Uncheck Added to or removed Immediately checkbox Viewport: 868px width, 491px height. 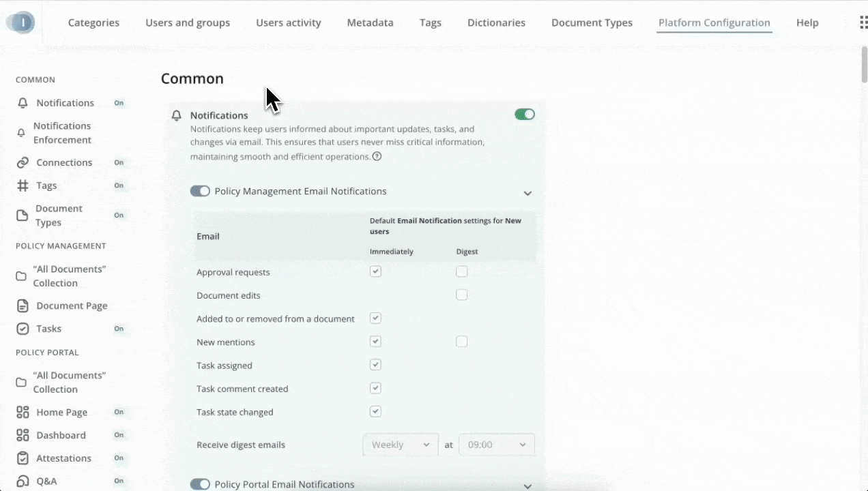375,318
